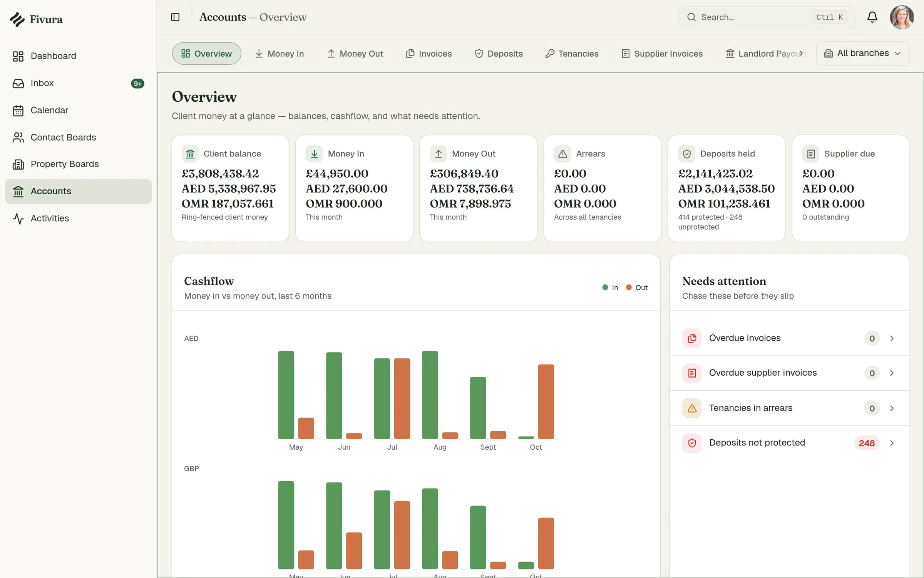Expand Overdue supplier invoices chevron
This screenshot has width=924, height=578.
point(892,373)
